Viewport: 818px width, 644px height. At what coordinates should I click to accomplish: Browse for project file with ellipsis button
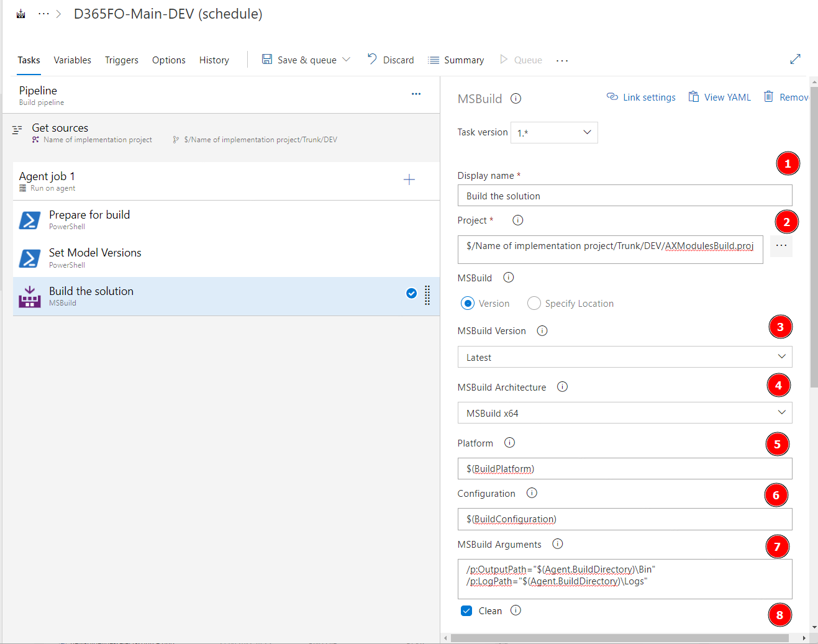tap(781, 246)
